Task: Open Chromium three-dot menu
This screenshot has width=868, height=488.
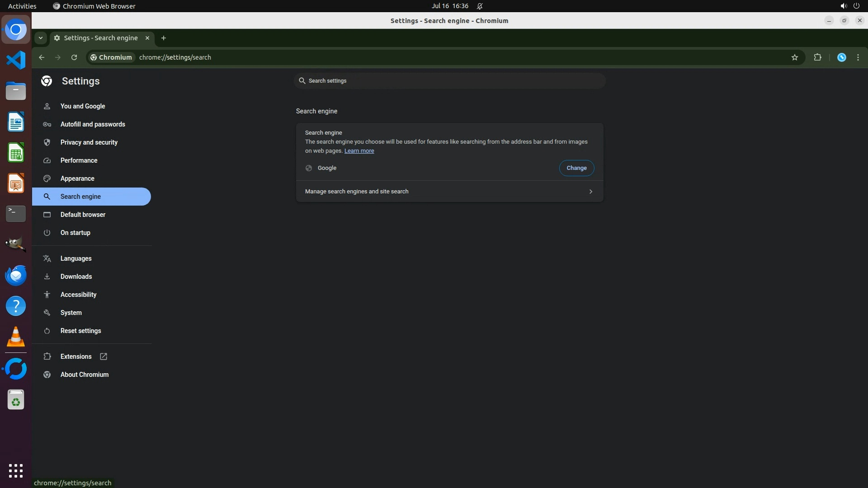Action: coord(858,57)
